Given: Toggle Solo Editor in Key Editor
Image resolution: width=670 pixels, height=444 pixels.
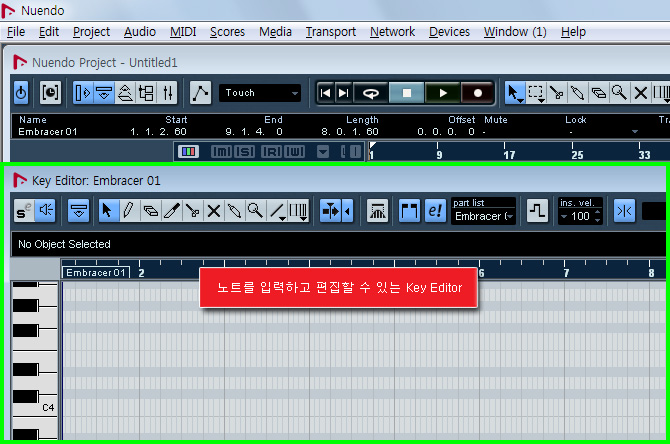Looking at the screenshot, I should tap(24, 211).
